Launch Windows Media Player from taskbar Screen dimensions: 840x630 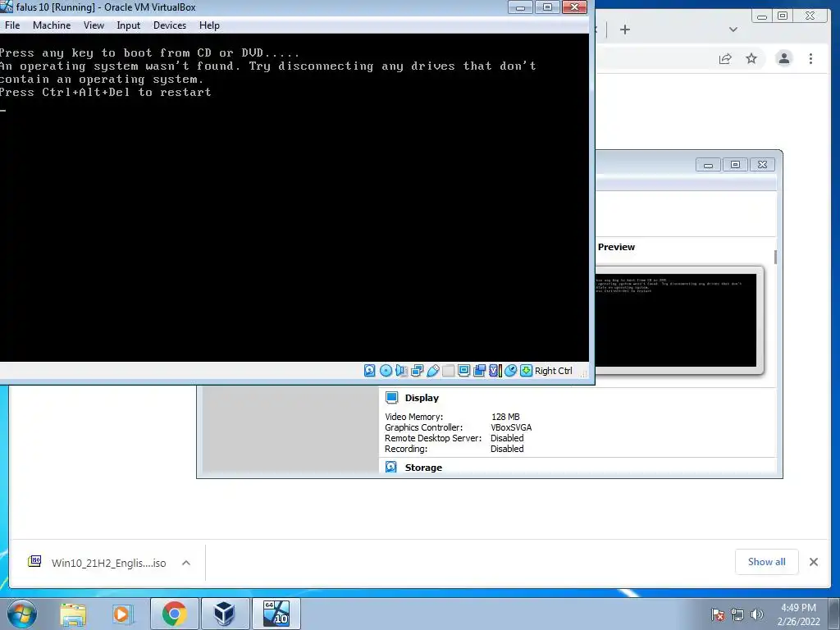tap(121, 614)
